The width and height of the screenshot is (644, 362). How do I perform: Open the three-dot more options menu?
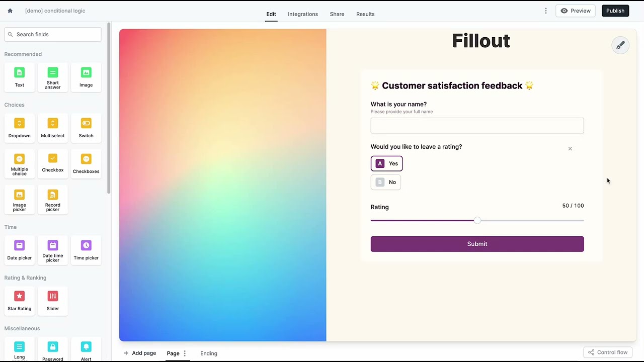click(x=546, y=11)
